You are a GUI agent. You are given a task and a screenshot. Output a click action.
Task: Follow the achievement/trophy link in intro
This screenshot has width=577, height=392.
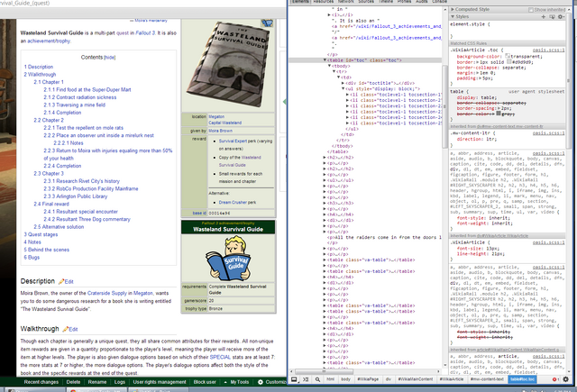tap(48, 41)
